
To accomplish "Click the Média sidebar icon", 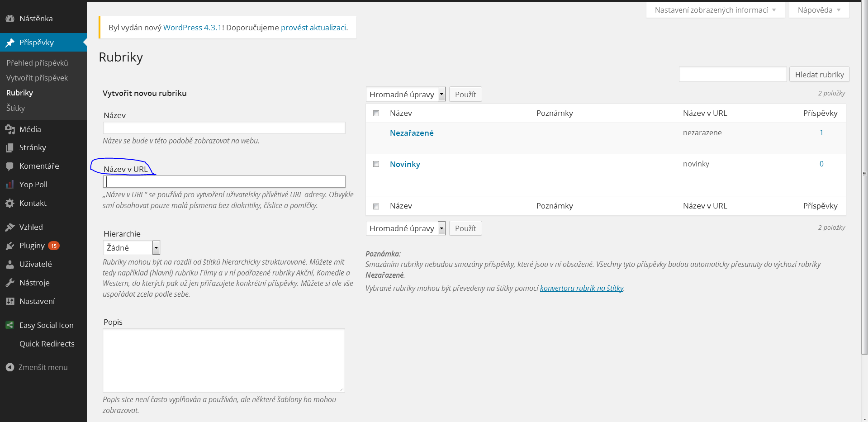I will coord(10,129).
